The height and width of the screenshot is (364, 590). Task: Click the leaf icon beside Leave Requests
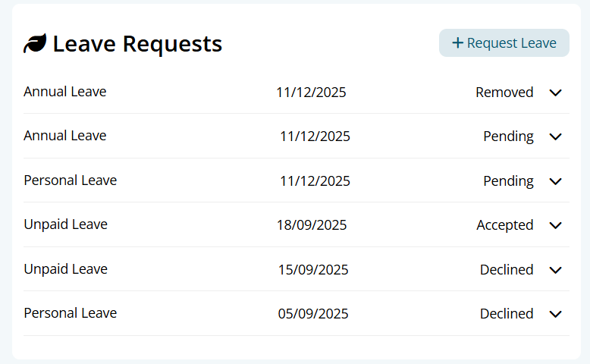pos(35,44)
